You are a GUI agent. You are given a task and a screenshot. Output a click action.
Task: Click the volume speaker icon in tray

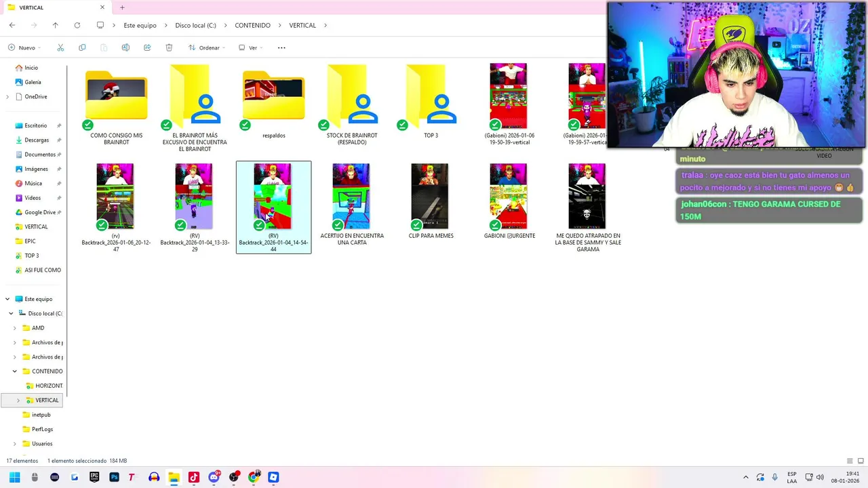[820, 477]
